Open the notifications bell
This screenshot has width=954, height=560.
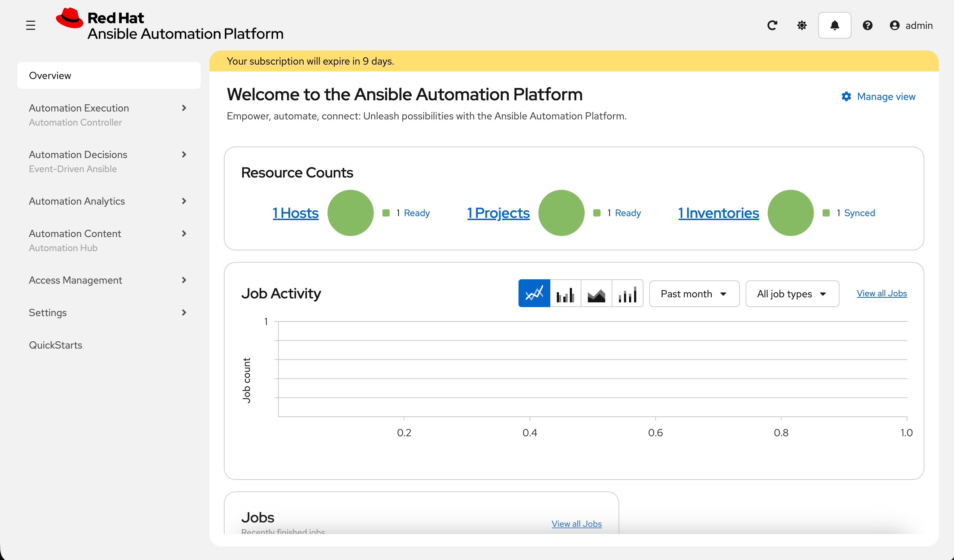(834, 25)
